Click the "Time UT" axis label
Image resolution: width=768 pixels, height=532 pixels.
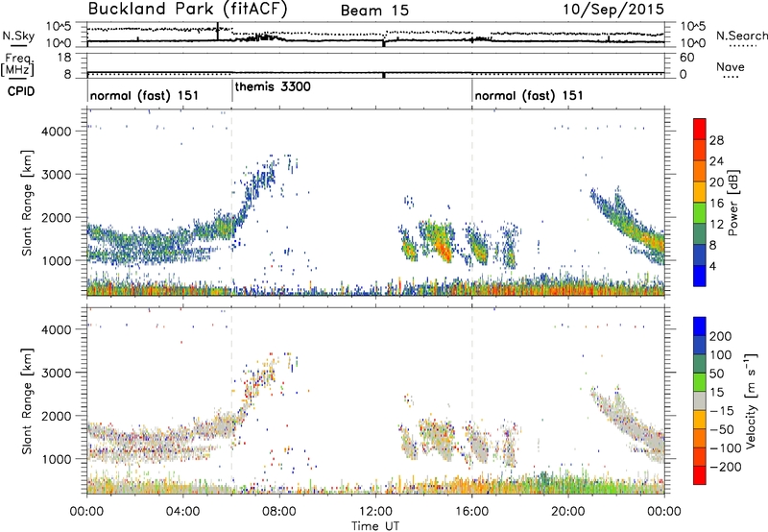[x=375, y=525]
